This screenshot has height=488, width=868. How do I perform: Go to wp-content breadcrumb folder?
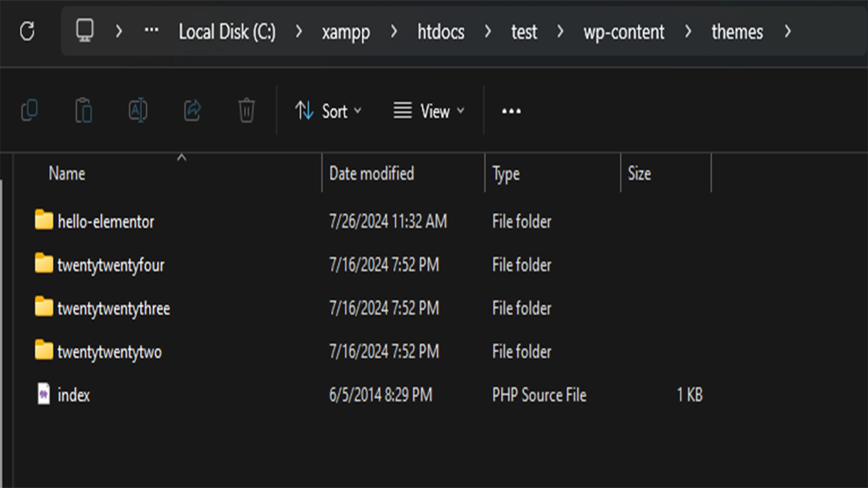[624, 33]
